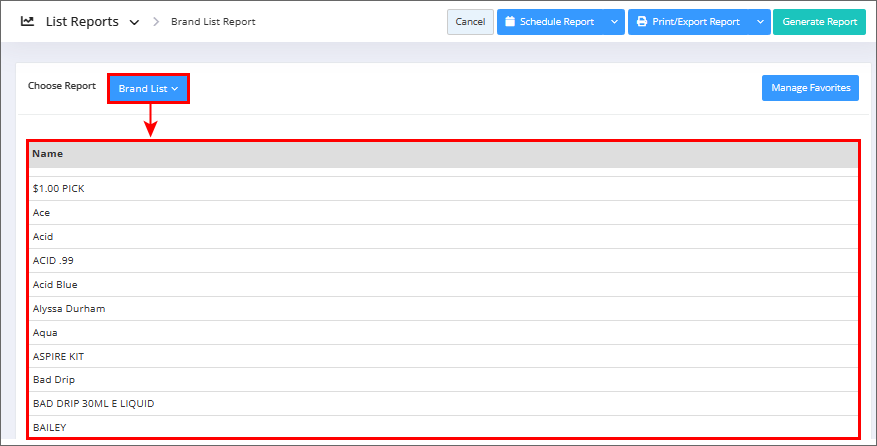
Task: Select the Ace brand row
Action: coord(444,213)
